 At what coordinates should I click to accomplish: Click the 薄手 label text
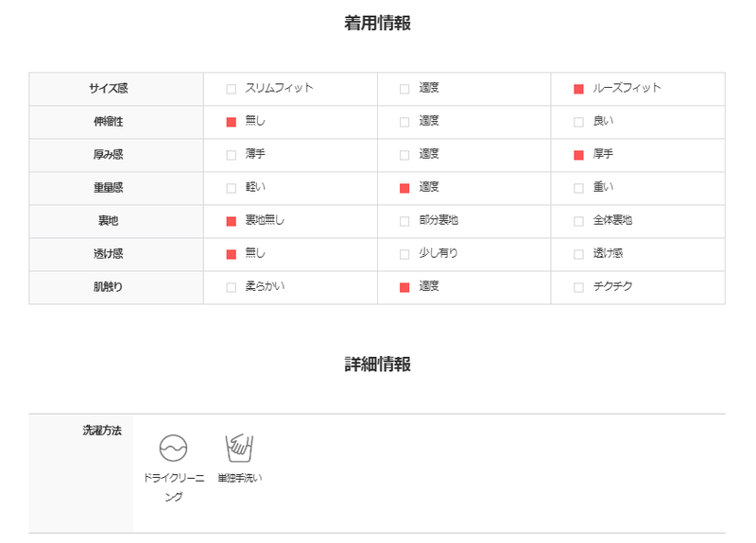(x=255, y=154)
